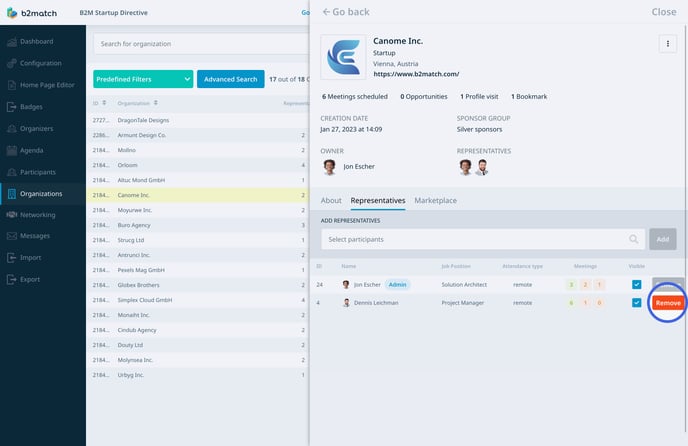Select the Simplex Cloud GmbH row
688x446 pixels.
pyautogui.click(x=198, y=300)
